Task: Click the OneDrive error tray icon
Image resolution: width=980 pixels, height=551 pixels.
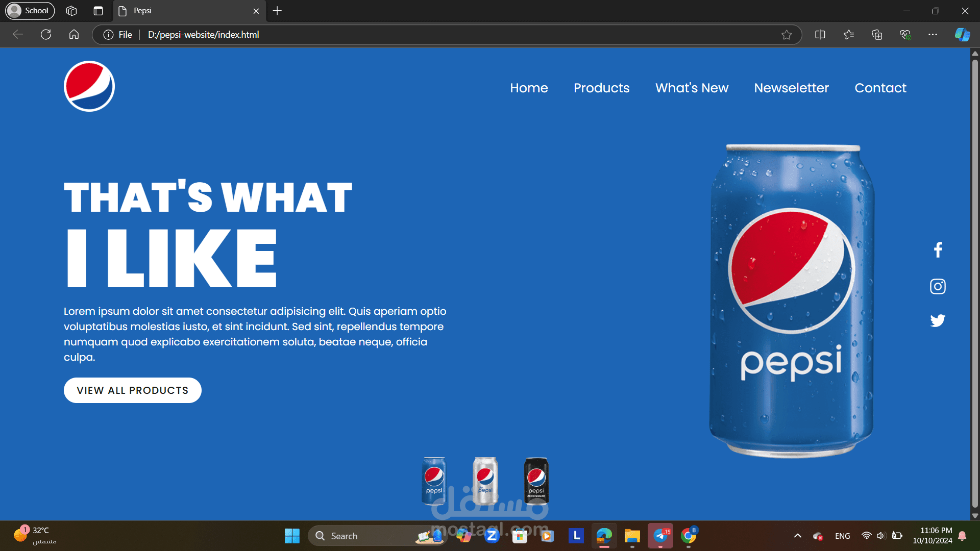Action: coord(818,536)
